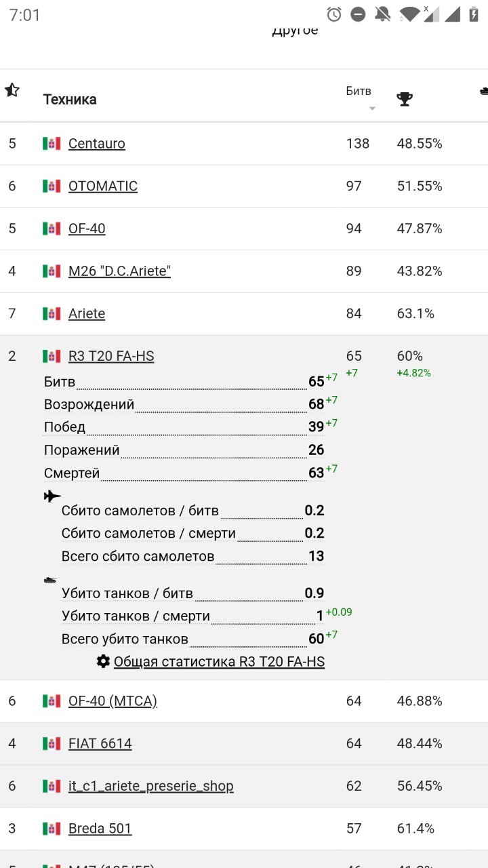Click the Техника column header
The height and width of the screenshot is (868, 488).
click(x=70, y=100)
